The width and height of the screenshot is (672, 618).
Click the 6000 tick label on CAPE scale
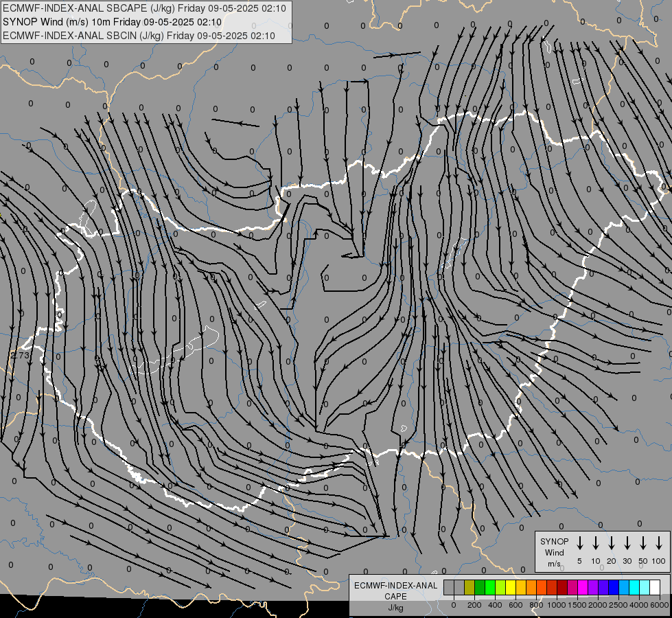pyautogui.click(x=660, y=605)
